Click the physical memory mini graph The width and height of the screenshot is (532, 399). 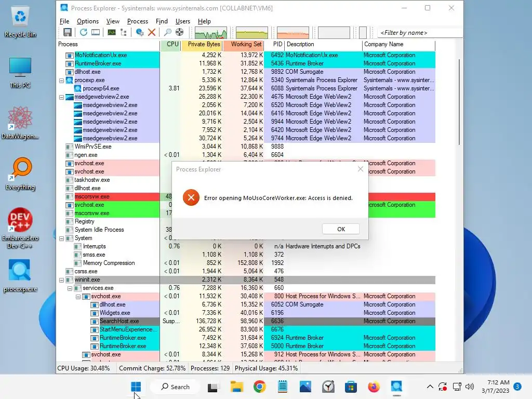pyautogui.click(x=293, y=33)
